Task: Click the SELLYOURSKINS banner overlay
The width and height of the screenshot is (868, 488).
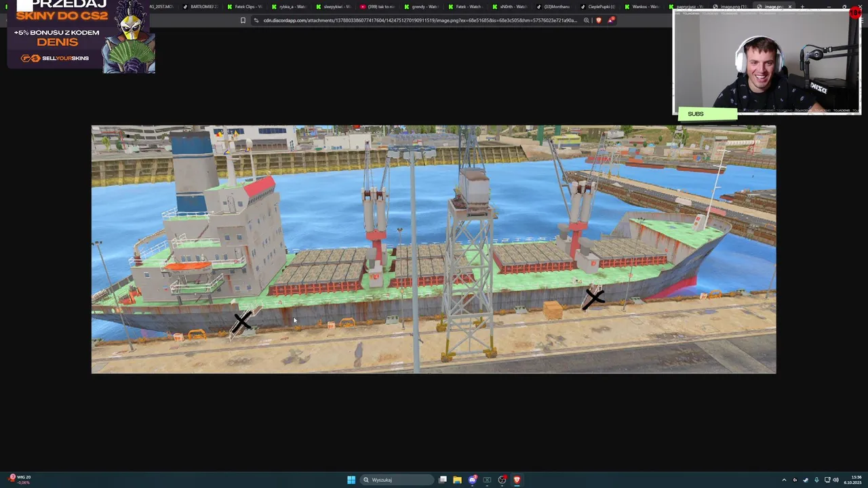Action: point(81,35)
